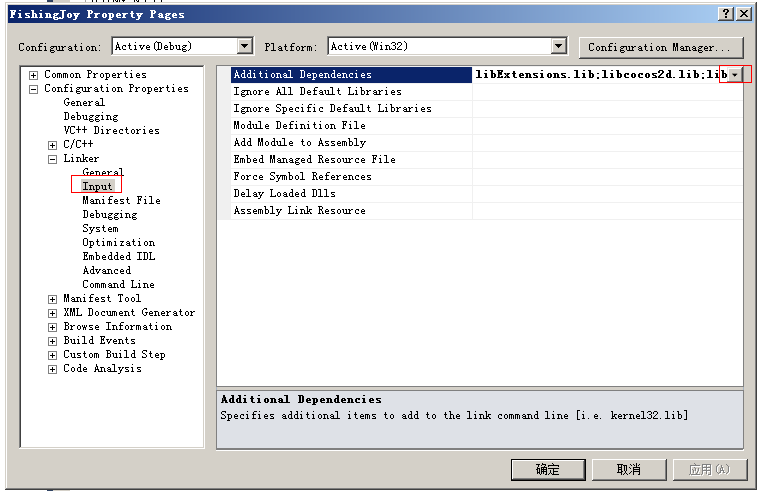Viewport: 760px width, 491px height.
Task: Select the Configuration Properties label
Action: point(116,89)
